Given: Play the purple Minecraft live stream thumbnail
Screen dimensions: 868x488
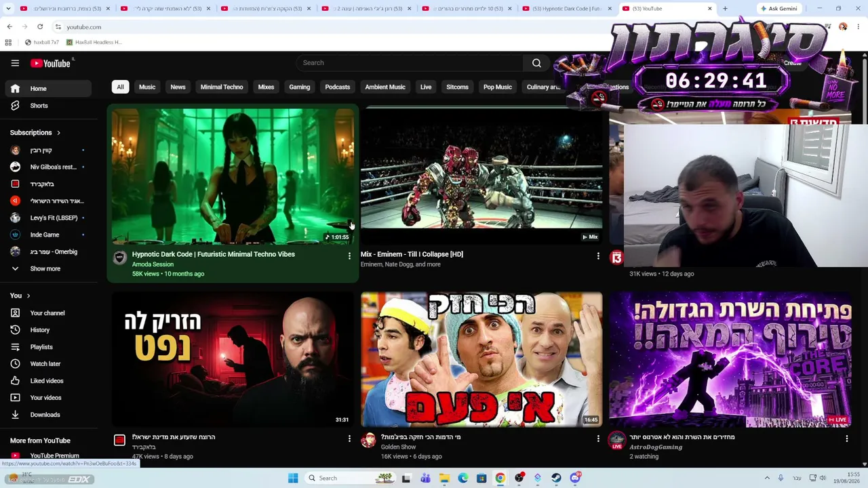Looking at the screenshot, I should (730, 359).
